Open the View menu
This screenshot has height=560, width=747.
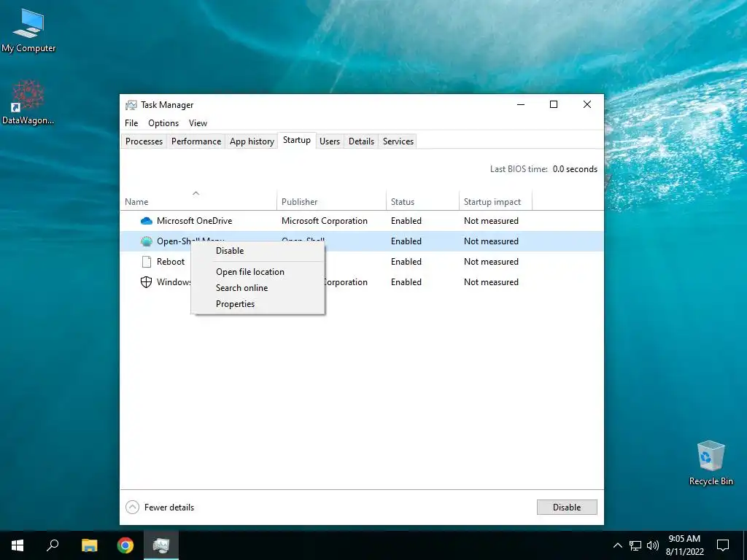click(x=198, y=123)
